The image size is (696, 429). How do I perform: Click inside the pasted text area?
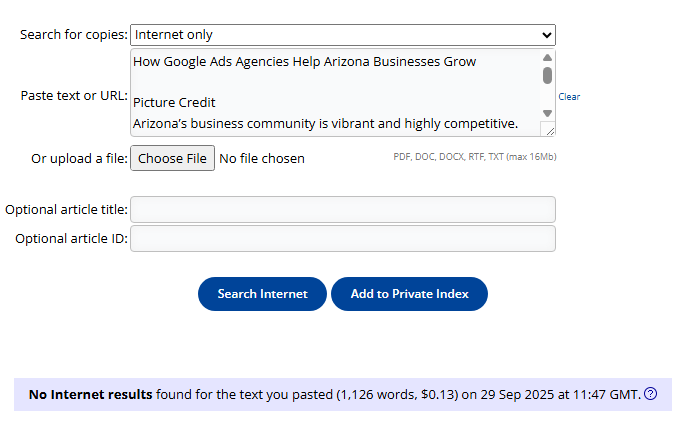point(335,92)
